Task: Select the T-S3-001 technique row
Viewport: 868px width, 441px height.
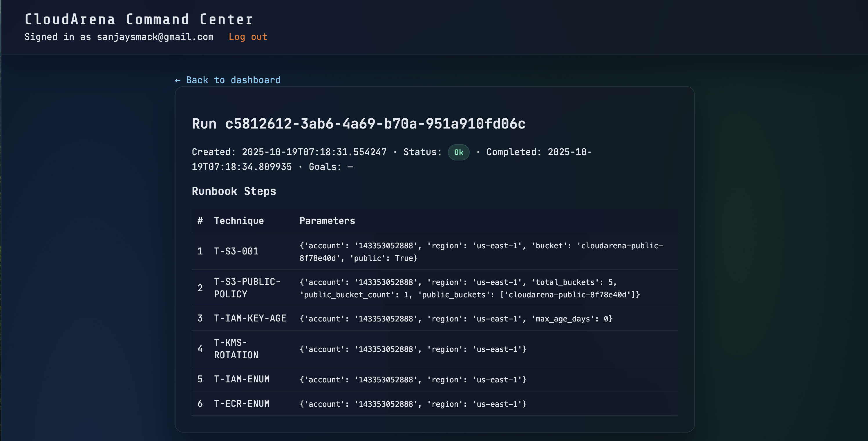Action: (x=236, y=251)
